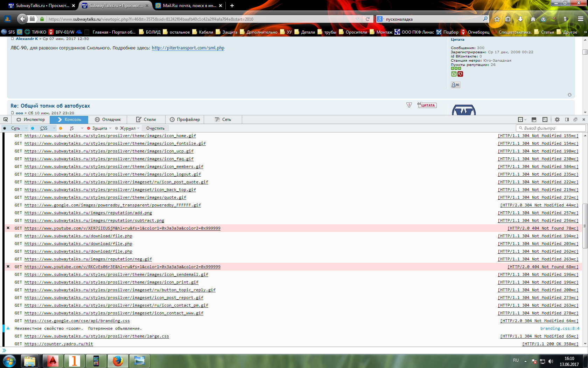Toggle the Защита console filter

99,128
